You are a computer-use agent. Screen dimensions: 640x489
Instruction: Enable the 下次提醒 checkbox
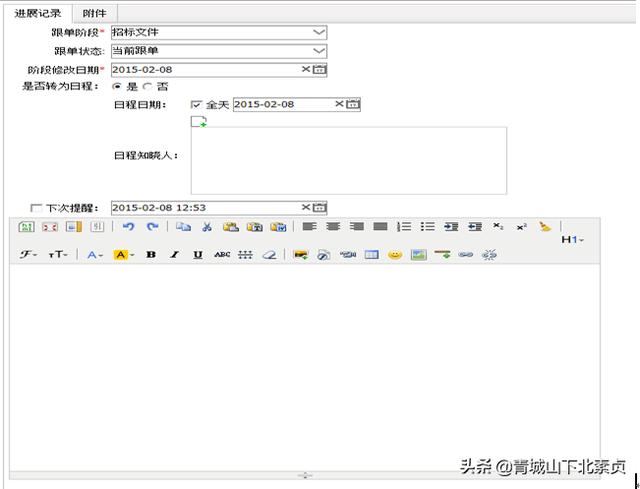pyautogui.click(x=37, y=208)
